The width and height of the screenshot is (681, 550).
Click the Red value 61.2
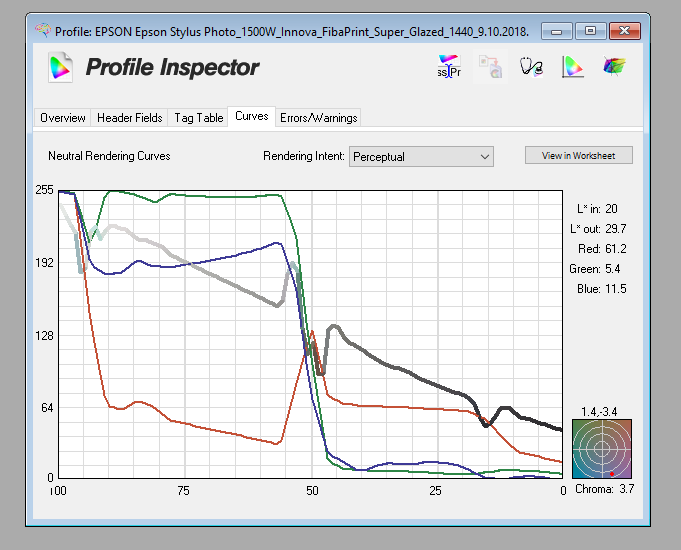616,249
